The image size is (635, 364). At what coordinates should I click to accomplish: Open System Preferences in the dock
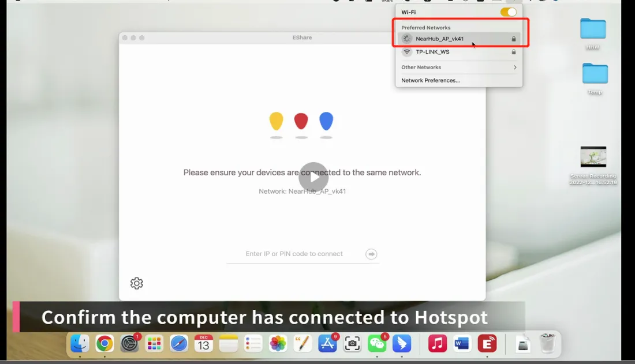pyautogui.click(x=129, y=344)
